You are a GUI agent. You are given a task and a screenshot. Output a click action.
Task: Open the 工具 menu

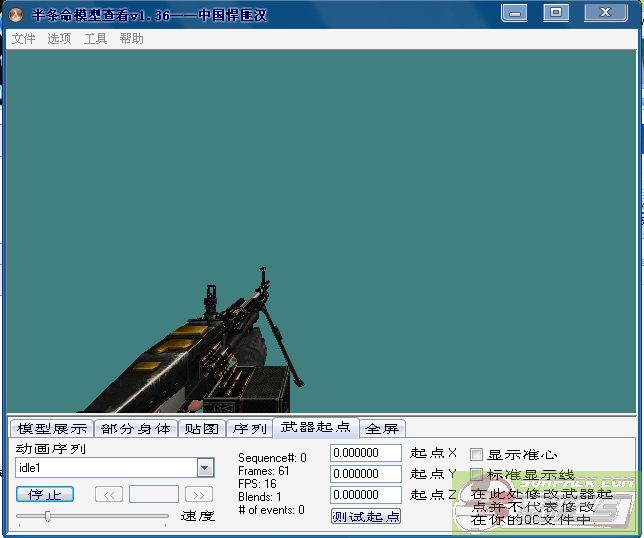pyautogui.click(x=95, y=39)
